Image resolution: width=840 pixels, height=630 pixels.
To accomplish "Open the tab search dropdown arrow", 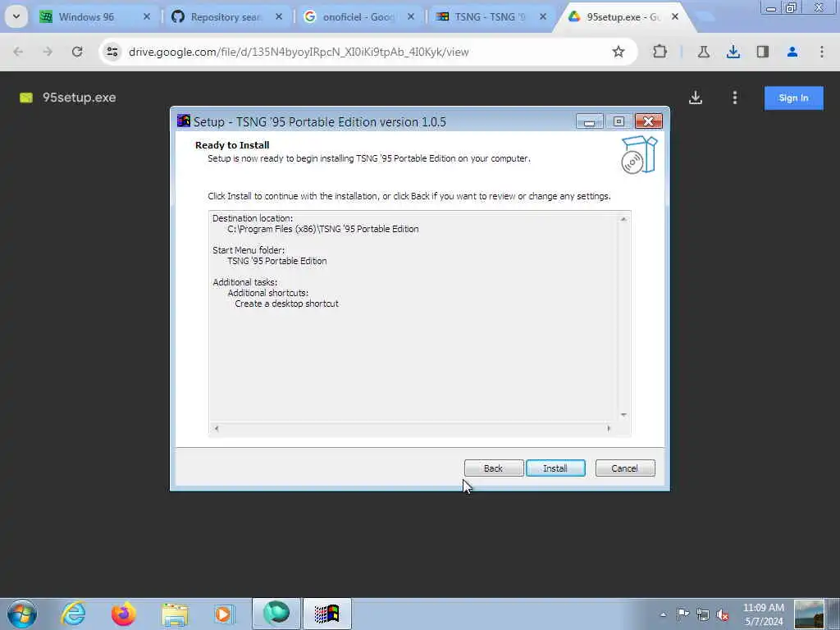I will click(16, 16).
